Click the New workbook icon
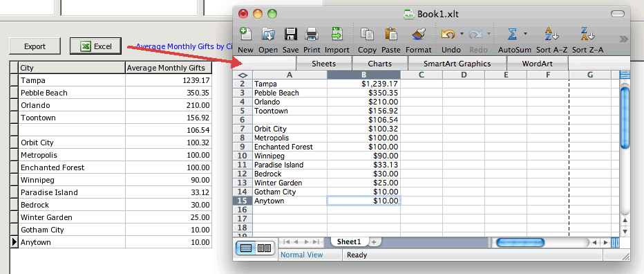The width and height of the screenshot is (644, 274). pos(245,34)
